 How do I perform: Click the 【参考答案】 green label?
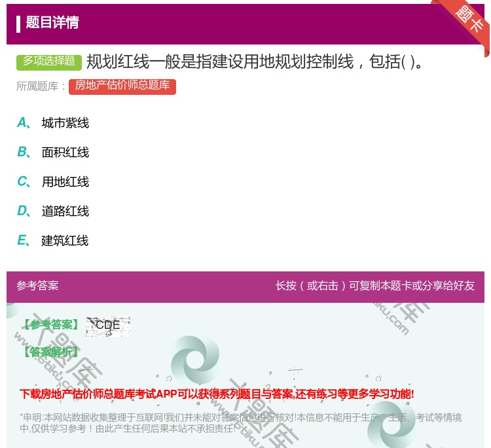[51, 325]
